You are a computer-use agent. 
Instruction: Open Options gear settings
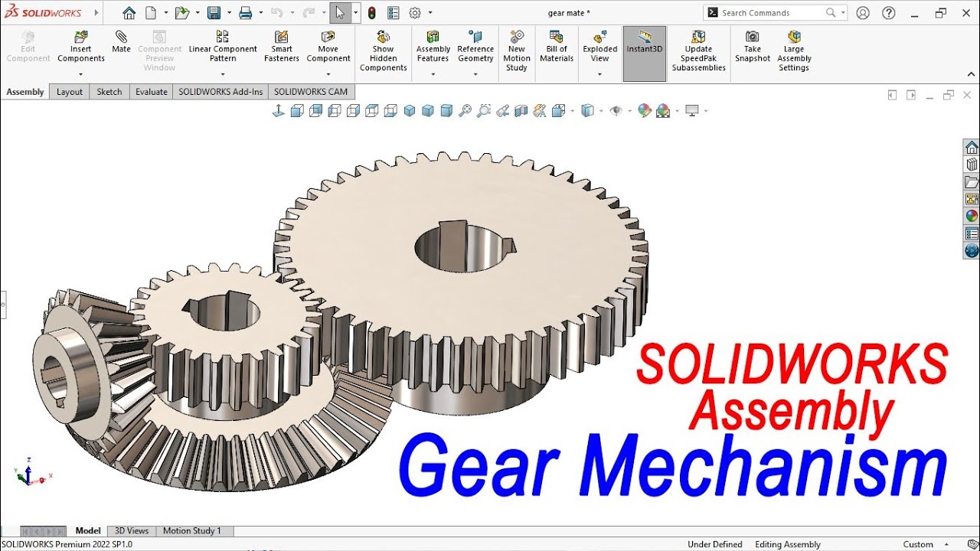click(x=415, y=13)
